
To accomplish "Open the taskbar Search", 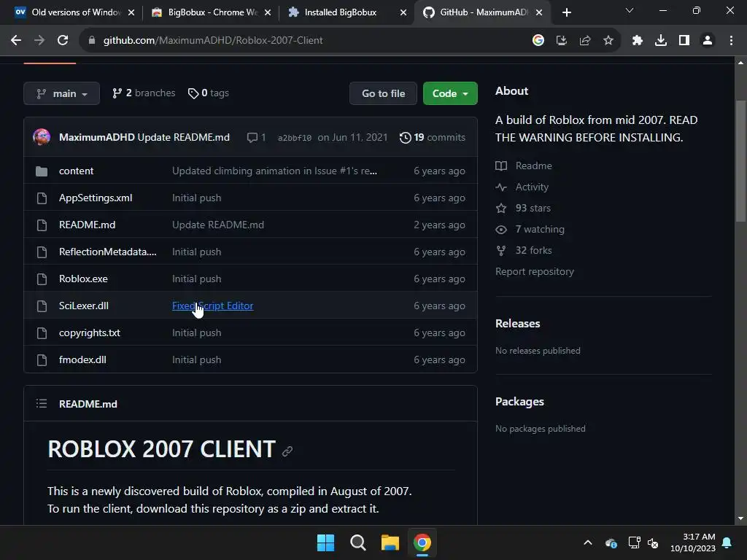I will click(x=357, y=542).
